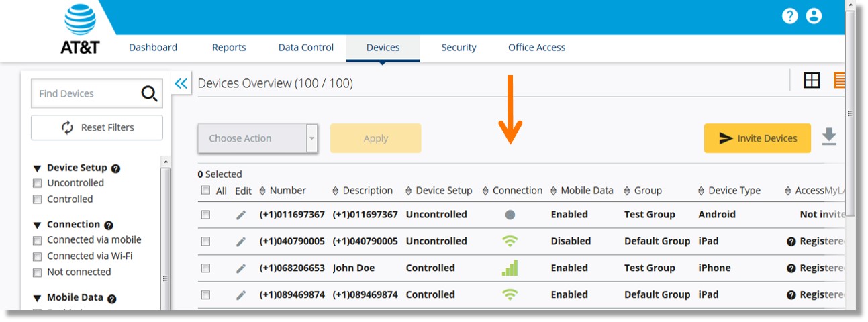Open the Office Access tab
The image size is (868, 322).
click(536, 48)
